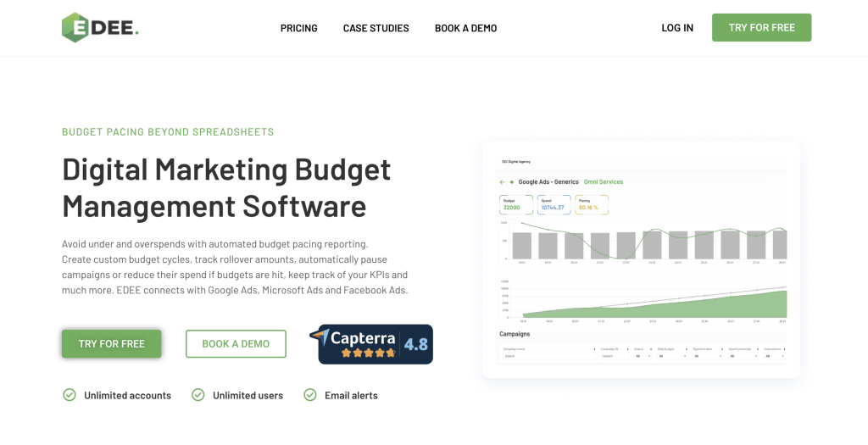Click the Pacing 80.16 % card
Viewport: 868px width, 445px height.
[592, 205]
